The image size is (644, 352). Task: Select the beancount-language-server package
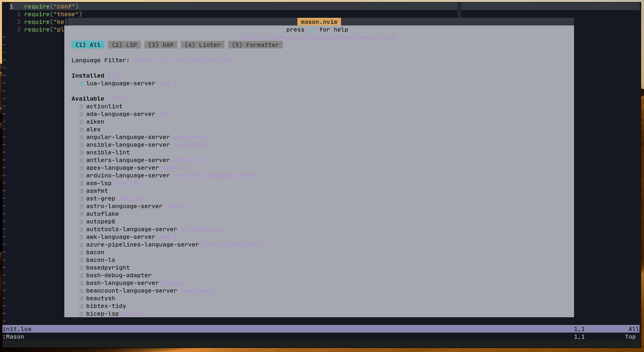131,291
